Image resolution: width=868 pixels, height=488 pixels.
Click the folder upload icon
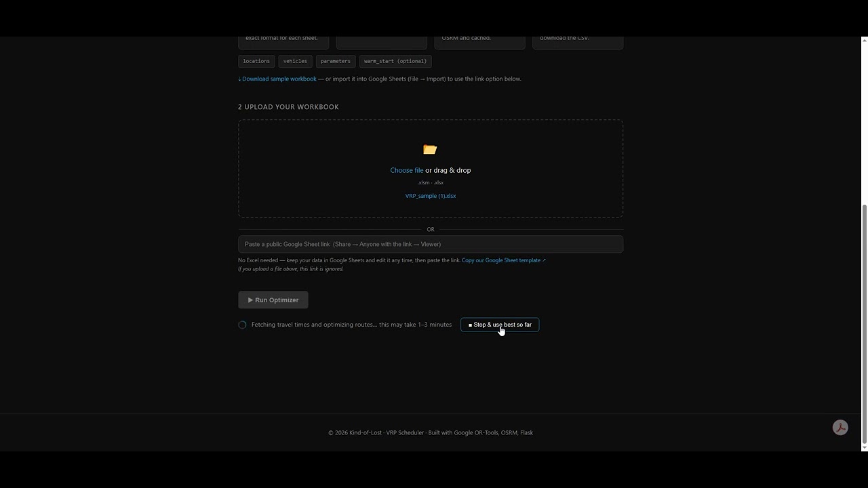pos(430,149)
